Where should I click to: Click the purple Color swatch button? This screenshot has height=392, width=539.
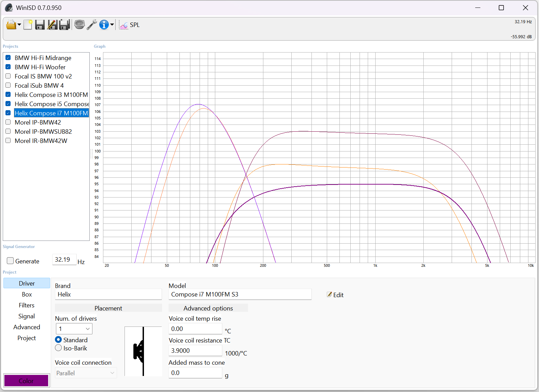(26, 381)
